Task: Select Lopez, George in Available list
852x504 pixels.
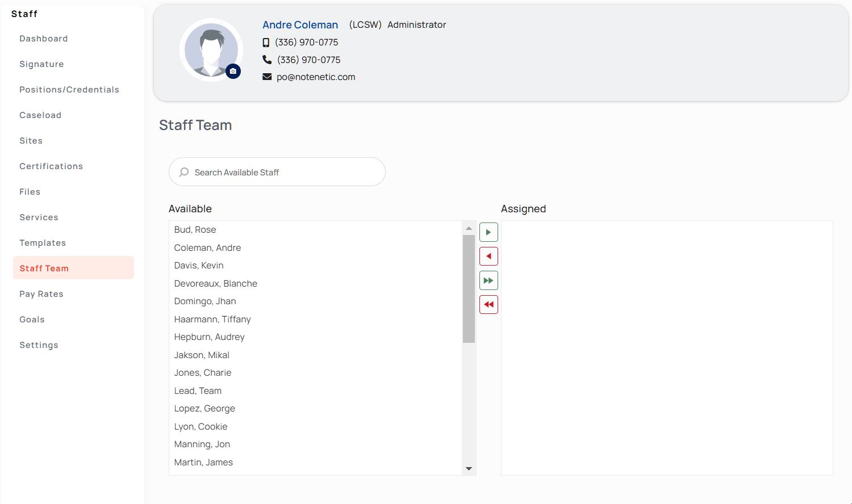Action: (x=316, y=409)
